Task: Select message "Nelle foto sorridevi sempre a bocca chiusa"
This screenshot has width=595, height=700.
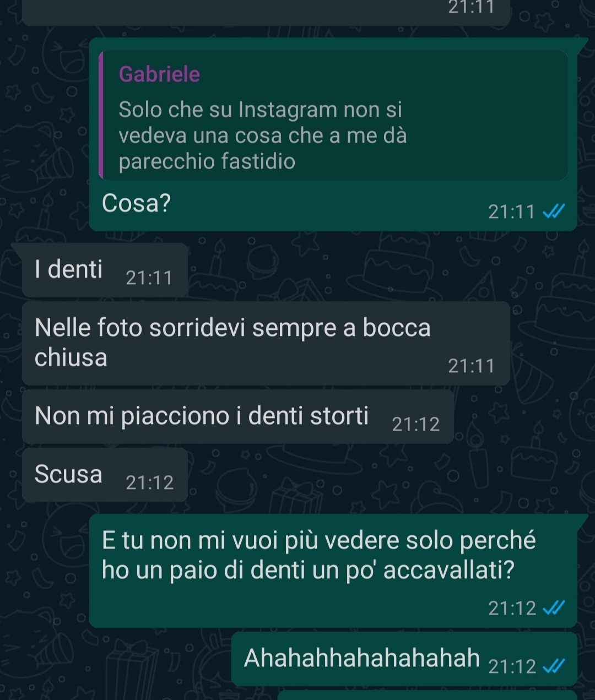Action: click(x=266, y=343)
